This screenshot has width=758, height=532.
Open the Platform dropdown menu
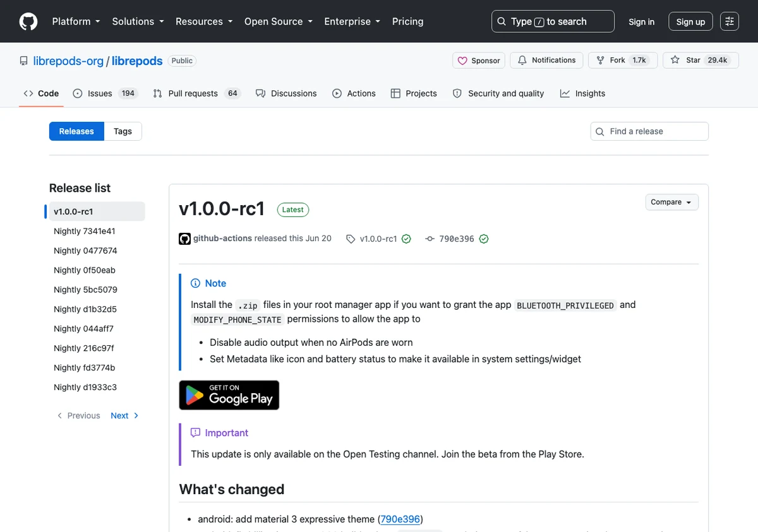[x=76, y=21]
